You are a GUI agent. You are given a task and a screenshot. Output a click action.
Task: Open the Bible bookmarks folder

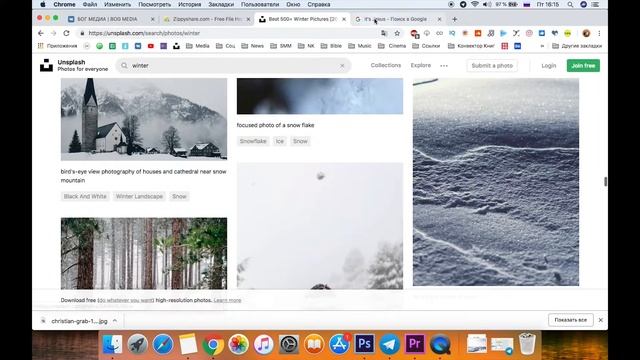click(x=331, y=46)
